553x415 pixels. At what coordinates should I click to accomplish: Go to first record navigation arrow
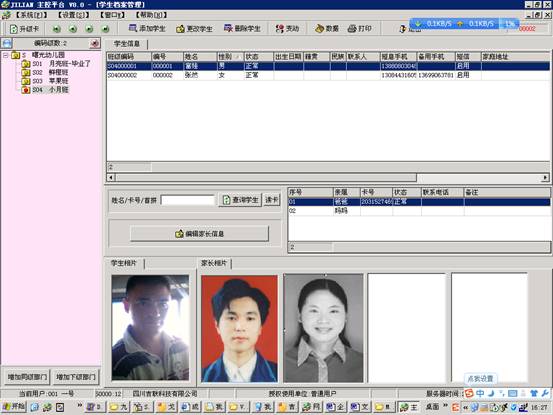tap(56, 29)
